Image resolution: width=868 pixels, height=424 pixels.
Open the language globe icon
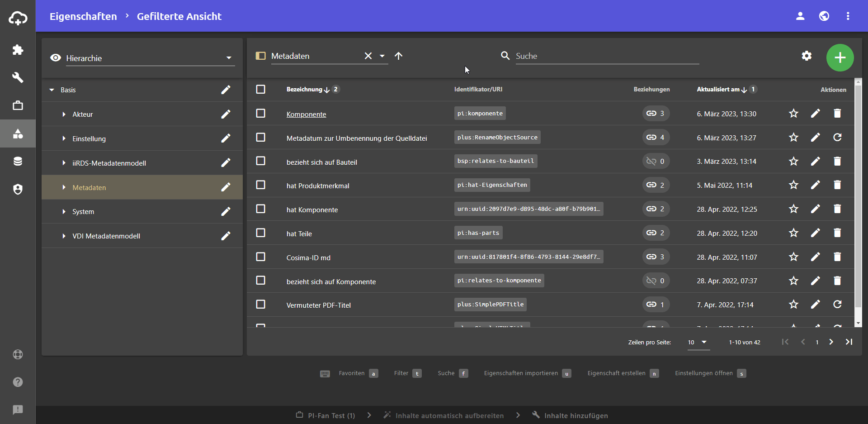824,16
